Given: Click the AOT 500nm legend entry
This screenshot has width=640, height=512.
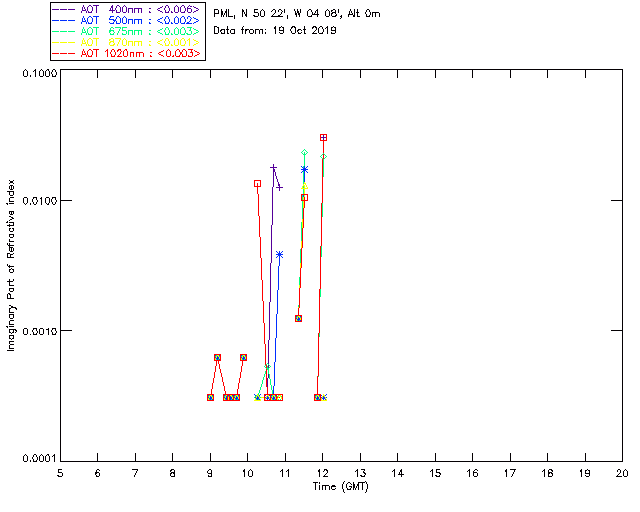Looking at the screenshot, I should click(x=128, y=20).
